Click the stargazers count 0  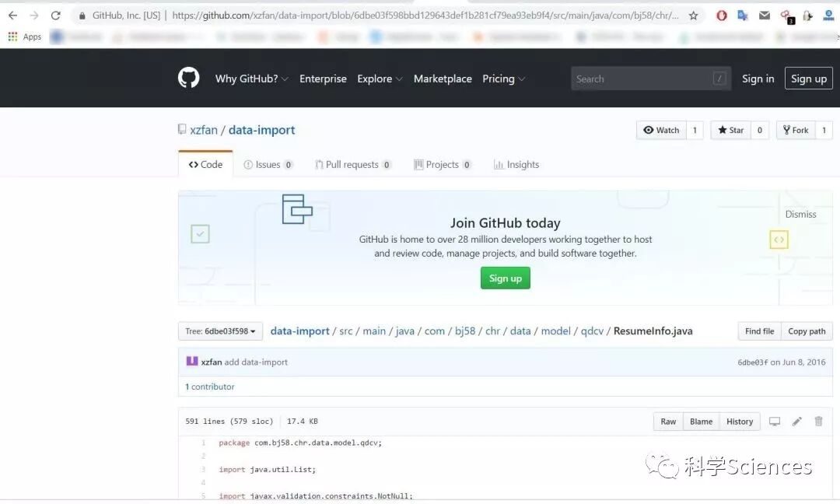click(760, 130)
